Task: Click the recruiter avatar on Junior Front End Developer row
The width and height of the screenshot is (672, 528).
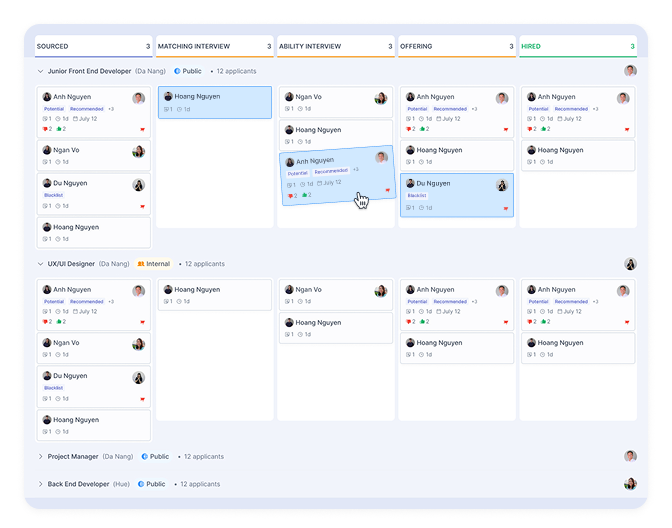Action: [x=630, y=71]
